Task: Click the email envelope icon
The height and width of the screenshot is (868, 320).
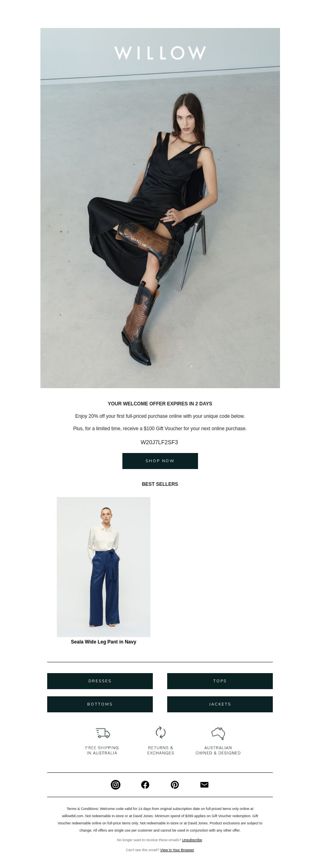Action: (x=204, y=785)
